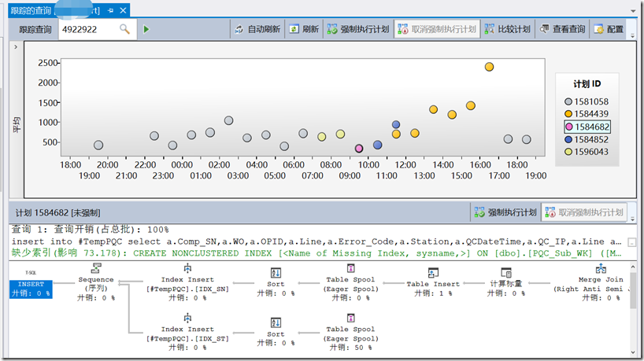Viewport: 644px width, 361px height.
Task: Click top toolbar 强制执行计划 button
Action: click(x=358, y=29)
